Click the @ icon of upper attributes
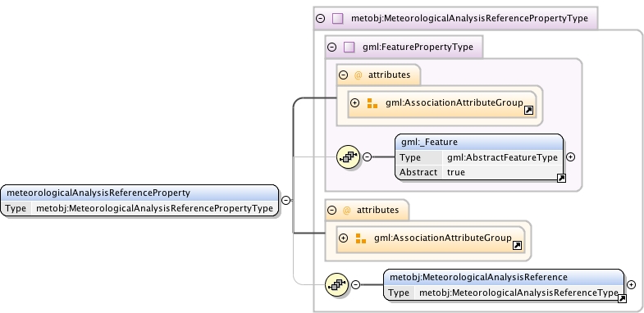Screen dimensions: 644x313 pyautogui.click(x=359, y=75)
